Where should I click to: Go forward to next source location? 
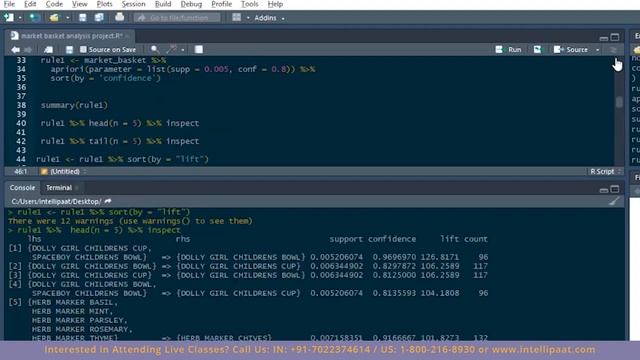[28, 49]
